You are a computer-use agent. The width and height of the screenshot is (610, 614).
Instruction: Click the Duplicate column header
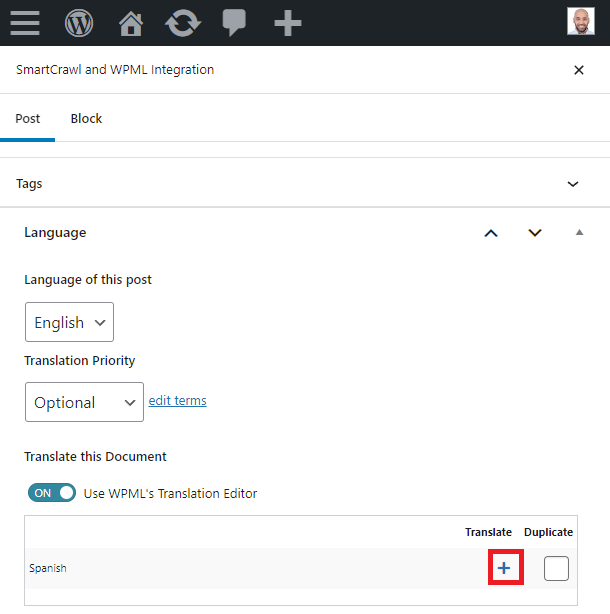click(x=548, y=532)
